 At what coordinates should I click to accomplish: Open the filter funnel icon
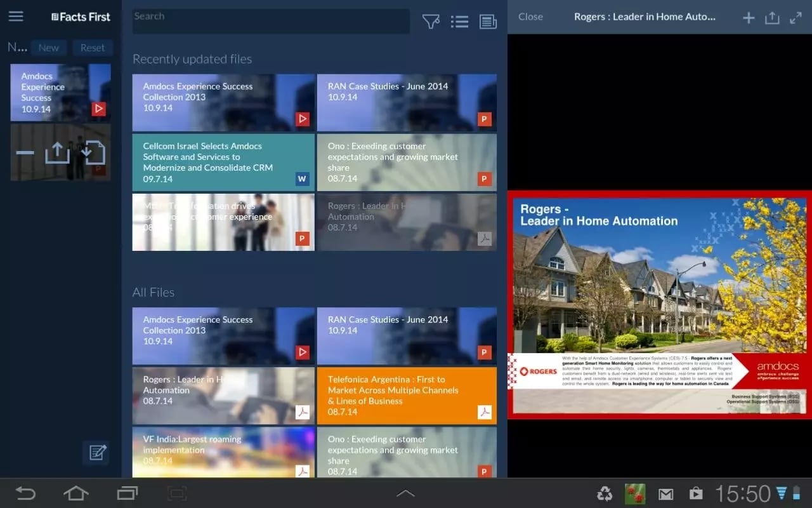click(x=431, y=22)
